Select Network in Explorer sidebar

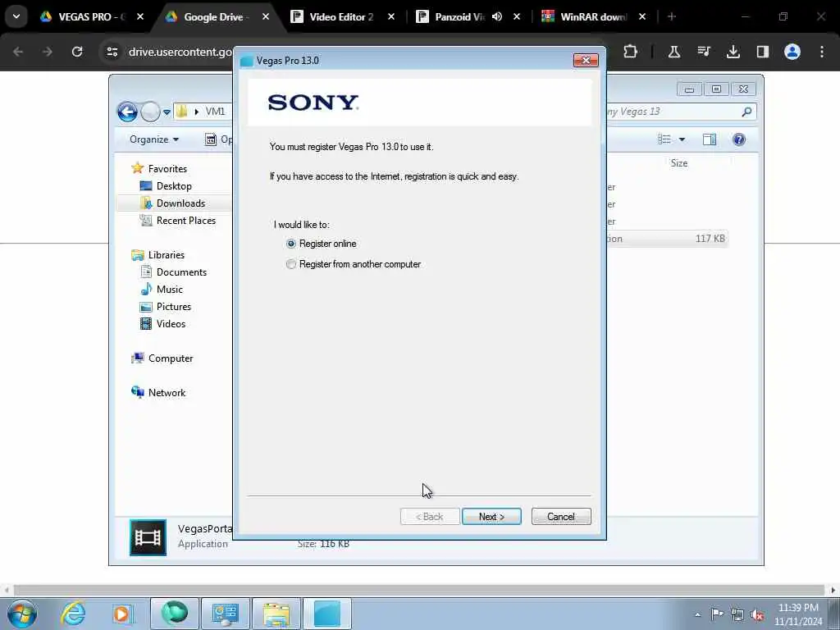tap(167, 393)
